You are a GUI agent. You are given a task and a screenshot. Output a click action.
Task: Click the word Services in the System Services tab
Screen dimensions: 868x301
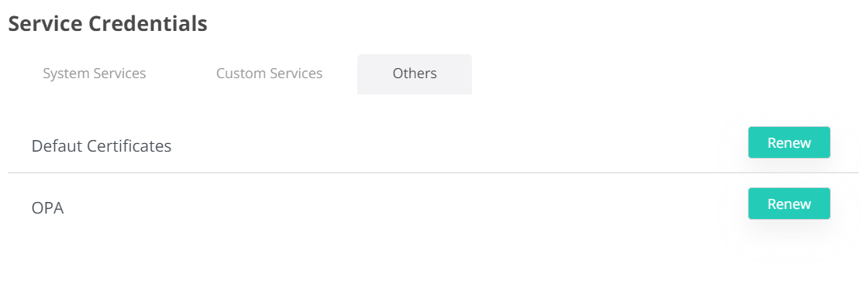point(121,74)
